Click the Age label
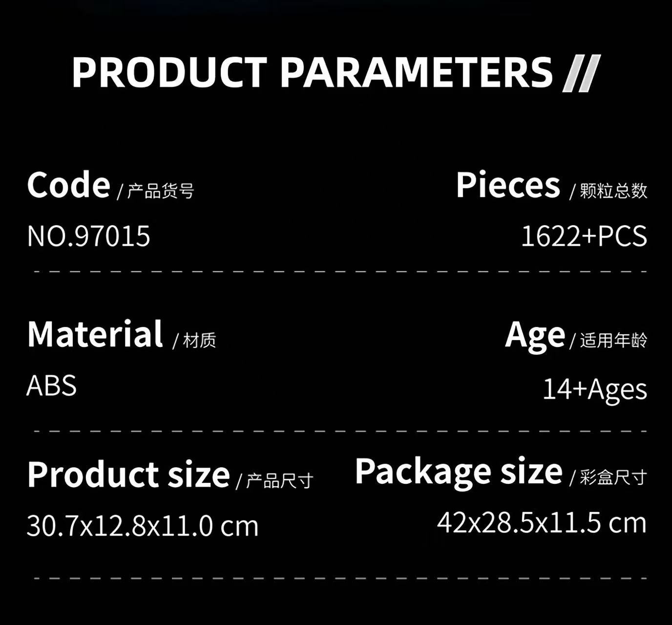This screenshot has width=672, height=625. 535,335
